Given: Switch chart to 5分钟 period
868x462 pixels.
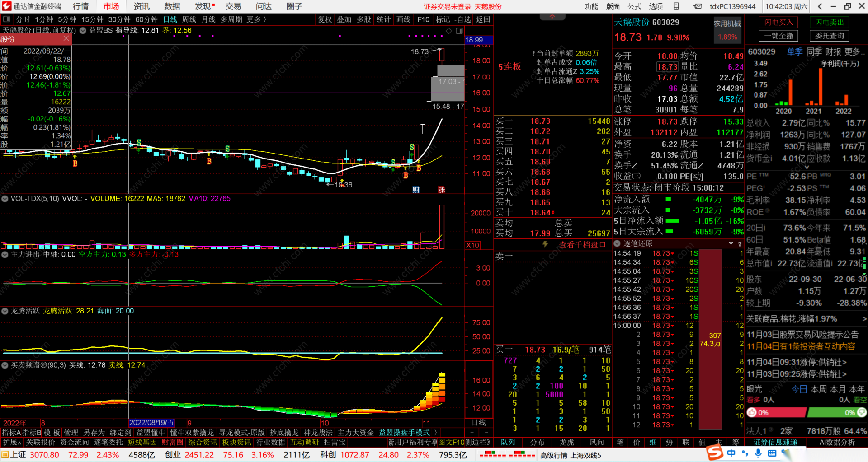Looking at the screenshot, I should tap(67, 19).
